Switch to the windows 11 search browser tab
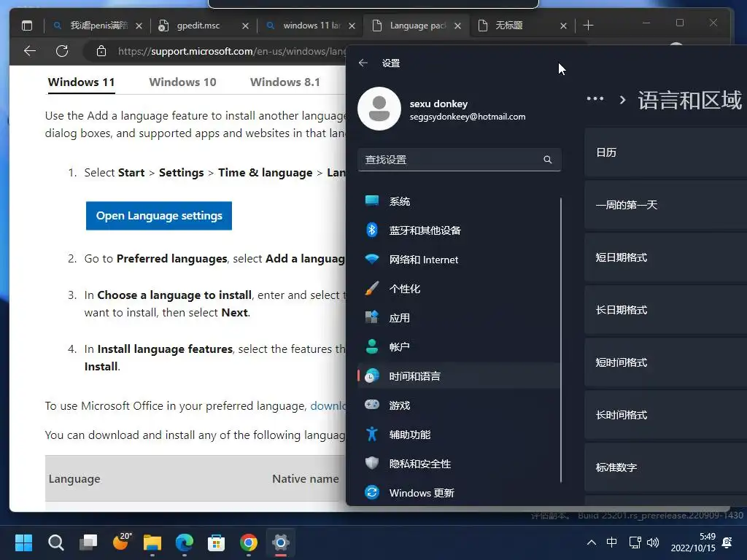Viewport: 747px width, 560px height. tap(311, 26)
